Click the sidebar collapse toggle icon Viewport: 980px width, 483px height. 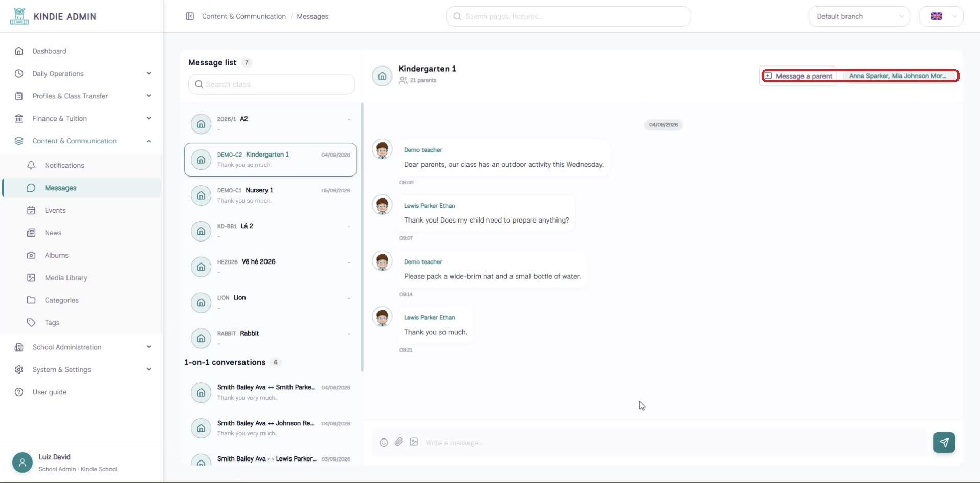(x=190, y=16)
